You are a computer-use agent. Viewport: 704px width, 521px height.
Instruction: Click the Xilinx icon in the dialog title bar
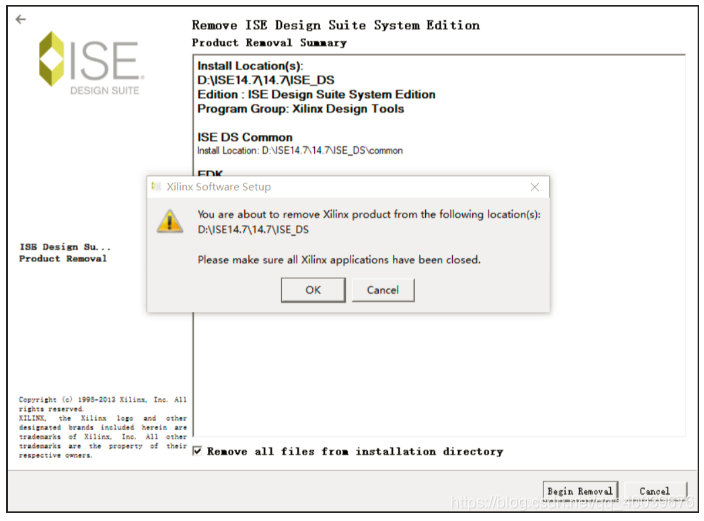coord(156,186)
